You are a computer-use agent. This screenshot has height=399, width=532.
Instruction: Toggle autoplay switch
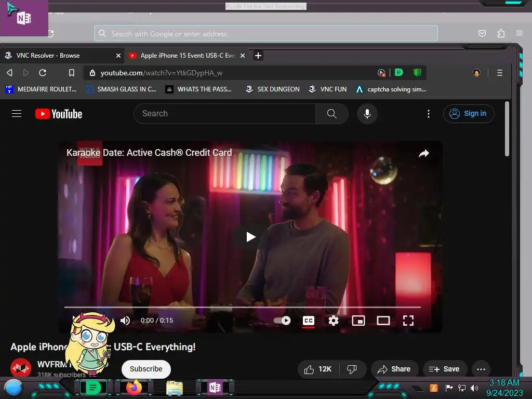[282, 320]
